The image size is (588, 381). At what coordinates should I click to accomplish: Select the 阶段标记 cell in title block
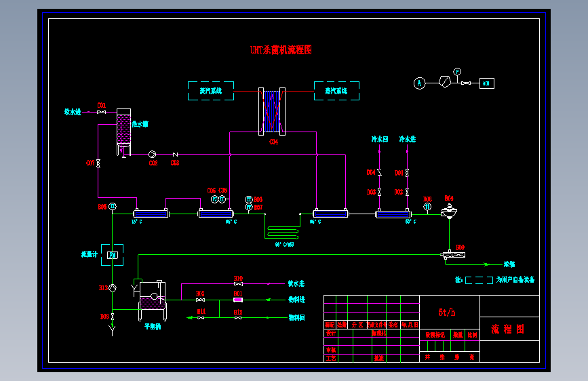[x=435, y=335]
